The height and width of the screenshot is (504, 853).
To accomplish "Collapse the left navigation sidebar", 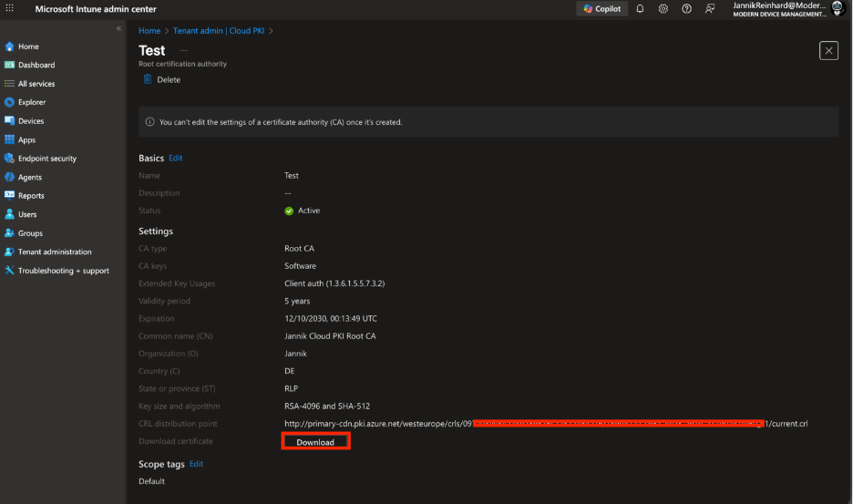I will point(118,29).
